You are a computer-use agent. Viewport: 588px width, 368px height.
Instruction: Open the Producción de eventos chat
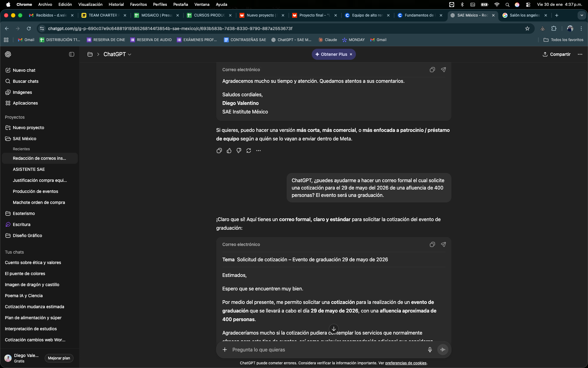point(36,191)
